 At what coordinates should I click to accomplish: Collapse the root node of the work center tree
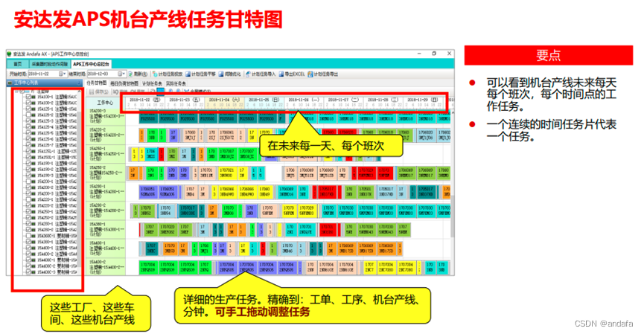[17, 91]
